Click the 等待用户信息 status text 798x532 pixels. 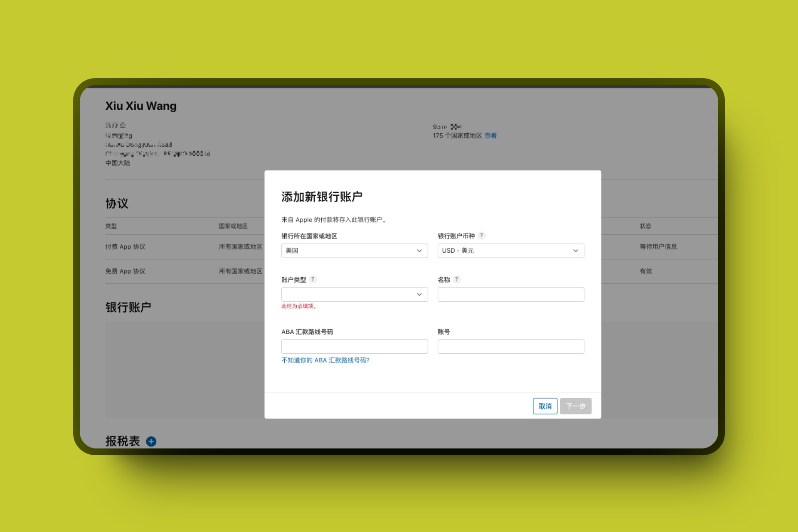[658, 246]
